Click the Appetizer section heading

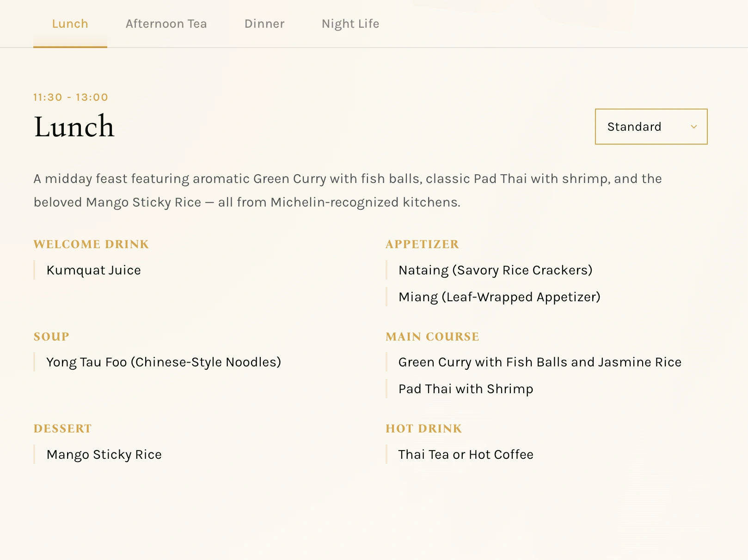(422, 244)
